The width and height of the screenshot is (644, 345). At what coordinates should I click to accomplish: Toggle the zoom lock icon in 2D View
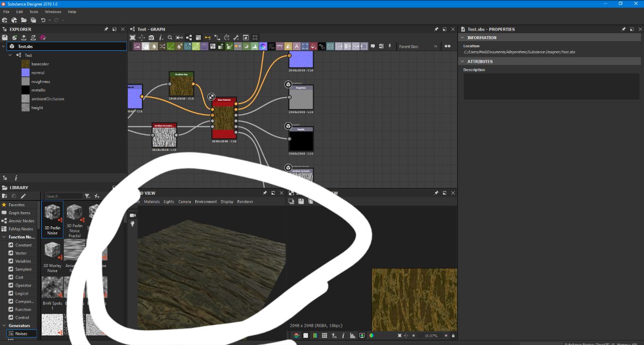click(453, 335)
